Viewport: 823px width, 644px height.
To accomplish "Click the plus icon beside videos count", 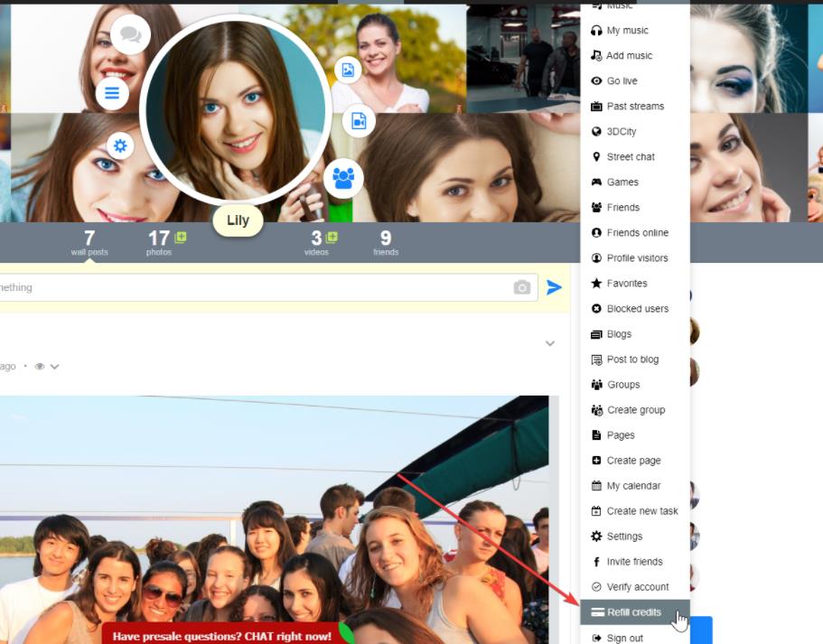I will coord(332,238).
